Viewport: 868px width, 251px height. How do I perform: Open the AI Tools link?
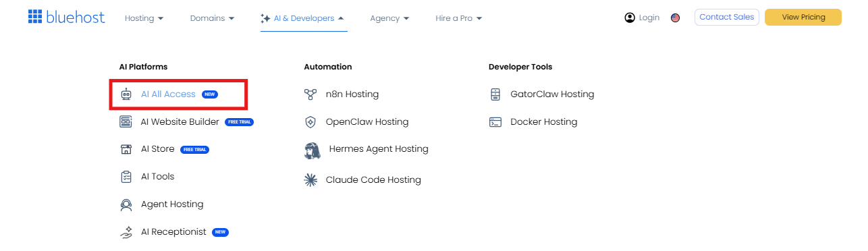[157, 177]
